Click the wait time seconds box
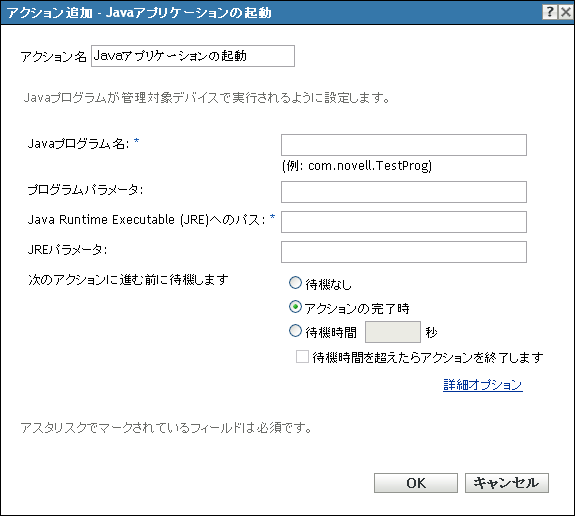 point(393,332)
